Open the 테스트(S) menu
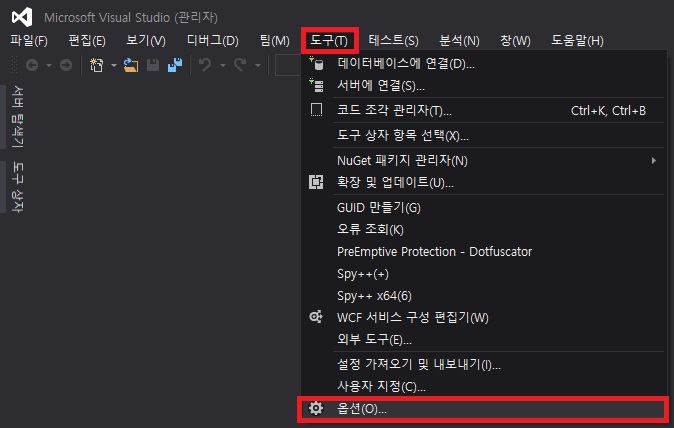This screenshot has width=674, height=428. (x=393, y=41)
